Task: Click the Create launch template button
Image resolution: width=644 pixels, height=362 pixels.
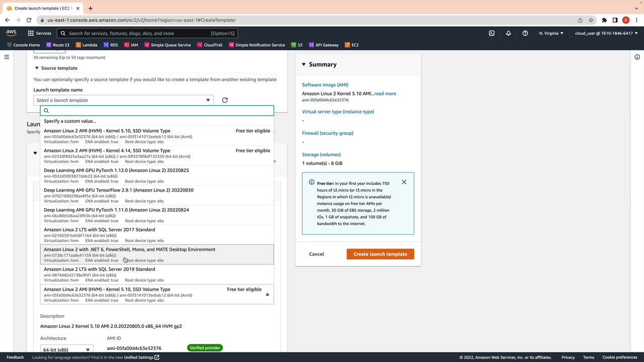Action: pyautogui.click(x=380, y=254)
